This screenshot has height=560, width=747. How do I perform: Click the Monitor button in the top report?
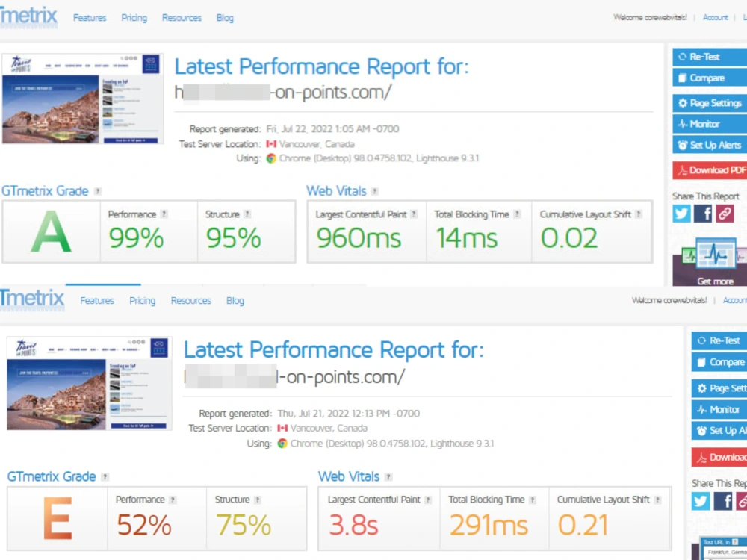(x=710, y=124)
